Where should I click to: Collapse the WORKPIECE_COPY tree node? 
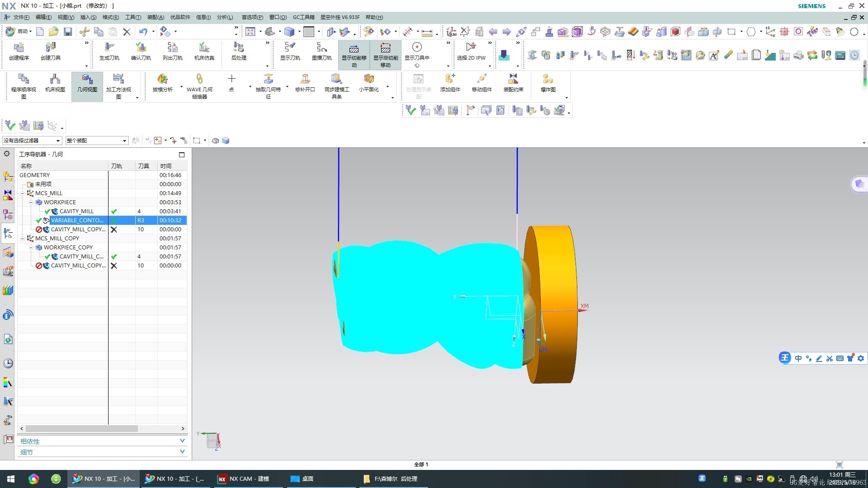(31, 248)
